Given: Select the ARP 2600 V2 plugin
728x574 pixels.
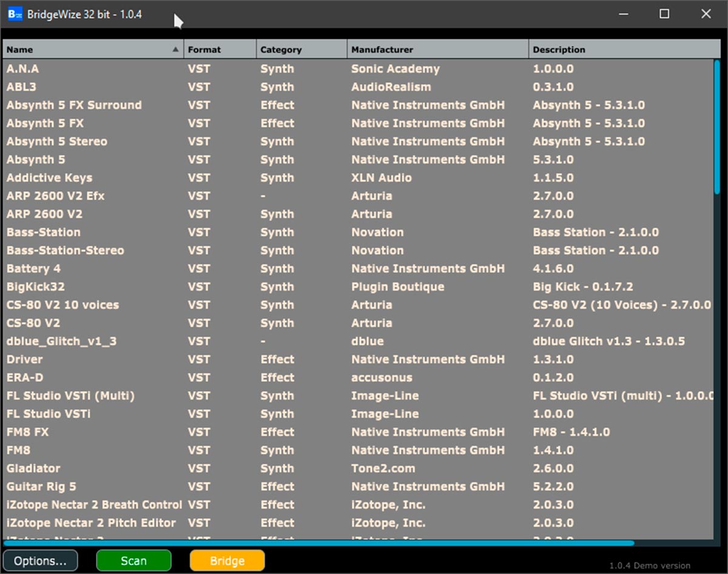Looking at the screenshot, I should tap(44, 214).
